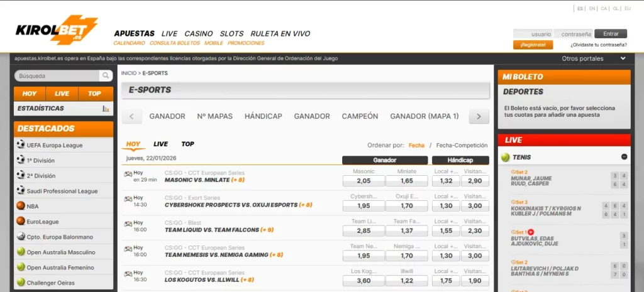Viewport: 644px width, 292px height.
Task: Click the HOY button in left sidebar
Action: [x=30, y=94]
